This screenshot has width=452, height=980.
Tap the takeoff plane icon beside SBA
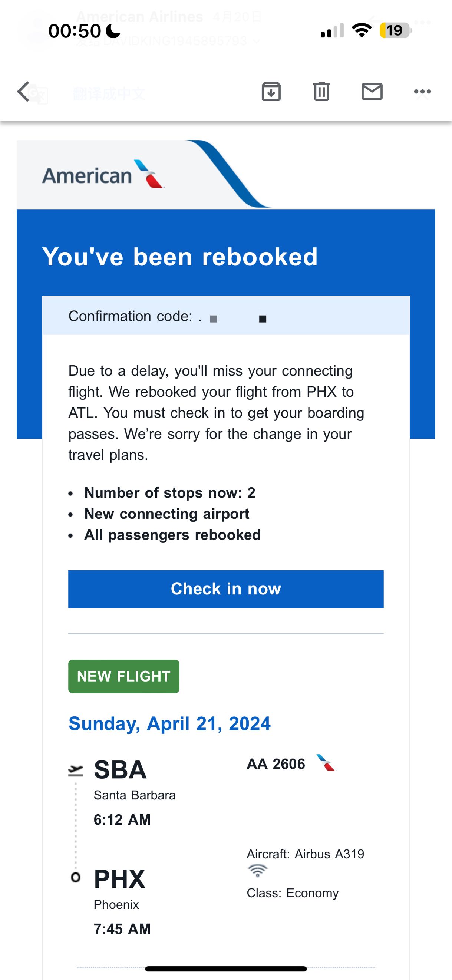tap(75, 771)
